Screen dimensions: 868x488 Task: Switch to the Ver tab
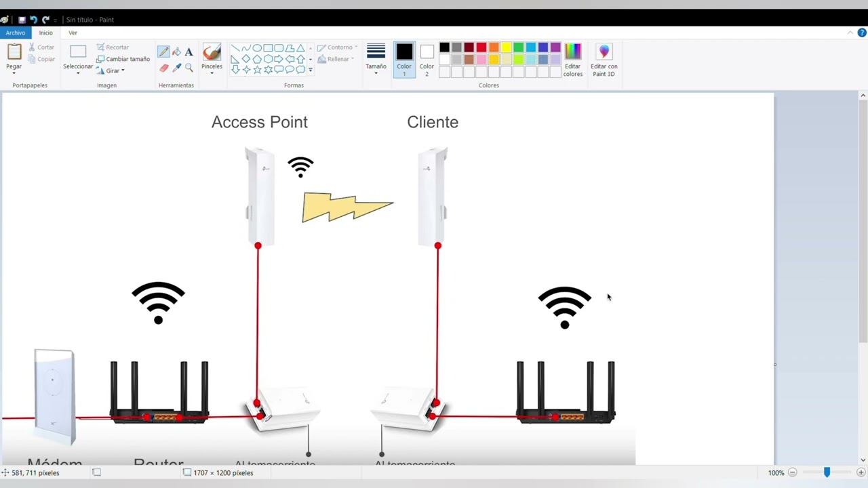click(73, 33)
